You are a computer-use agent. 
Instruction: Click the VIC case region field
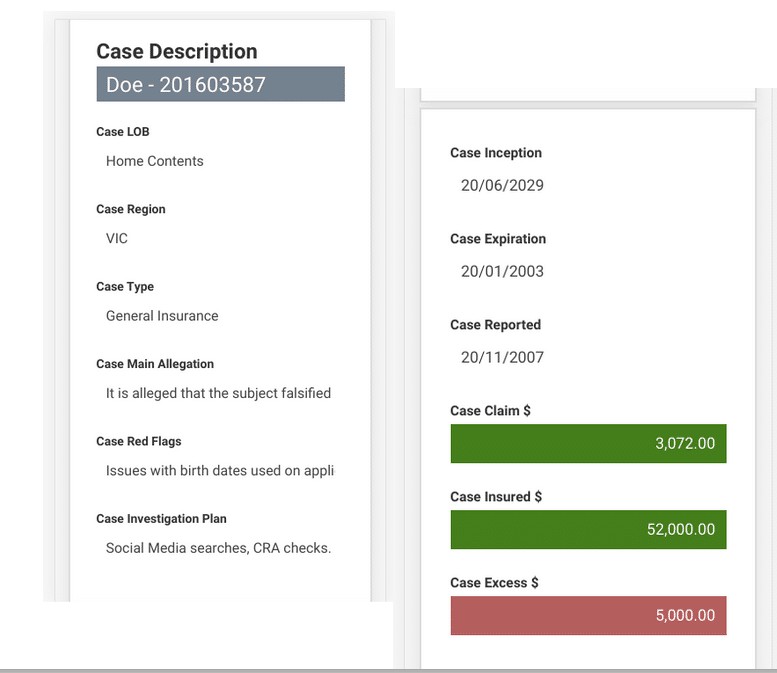point(117,239)
